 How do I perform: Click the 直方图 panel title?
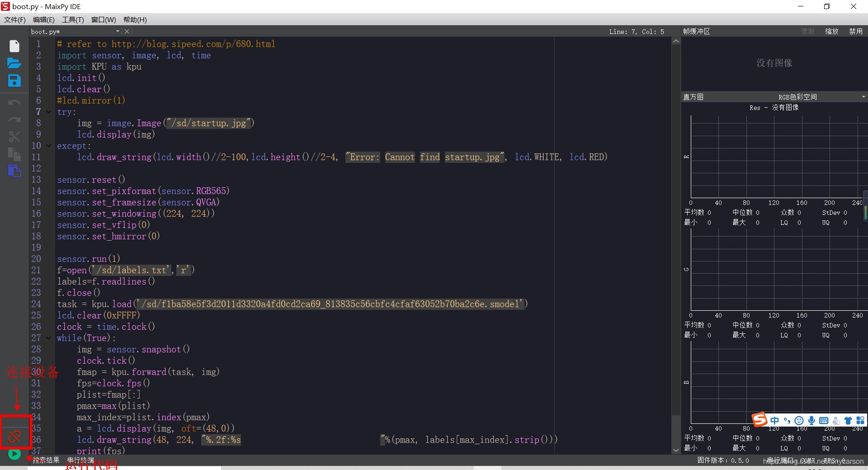tap(693, 97)
